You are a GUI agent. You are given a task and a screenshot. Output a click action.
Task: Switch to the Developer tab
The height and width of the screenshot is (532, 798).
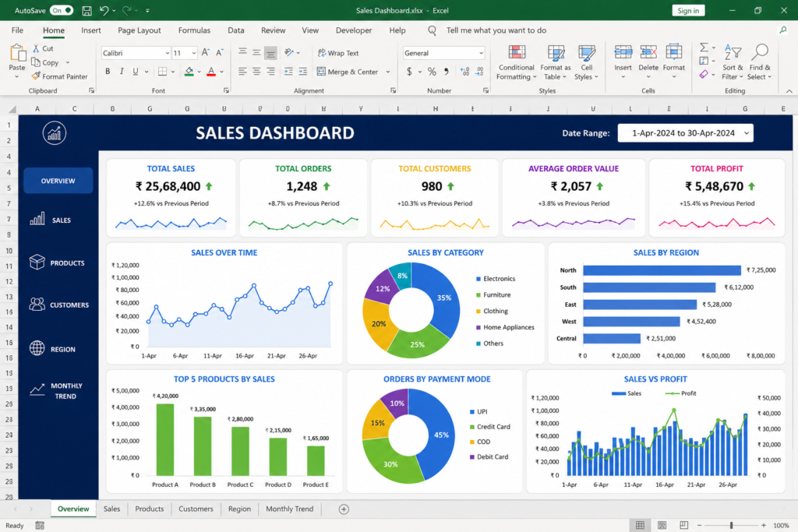point(354,30)
